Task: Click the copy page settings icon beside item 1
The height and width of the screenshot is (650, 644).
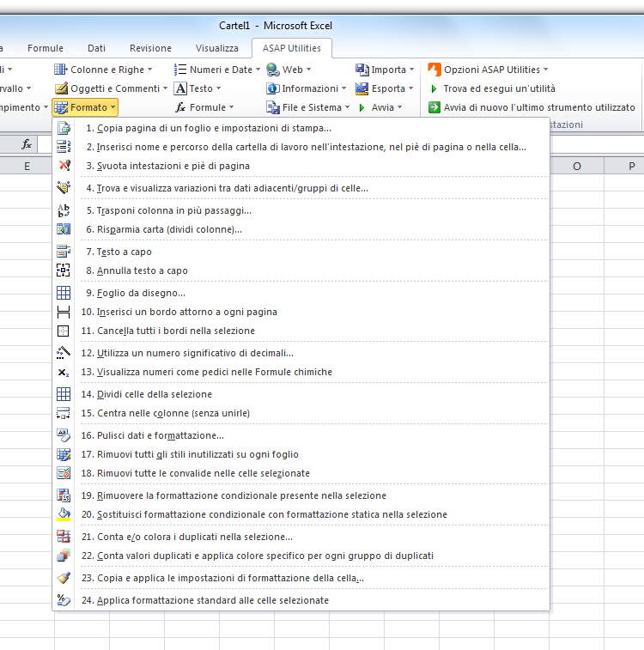Action: pos(64,128)
